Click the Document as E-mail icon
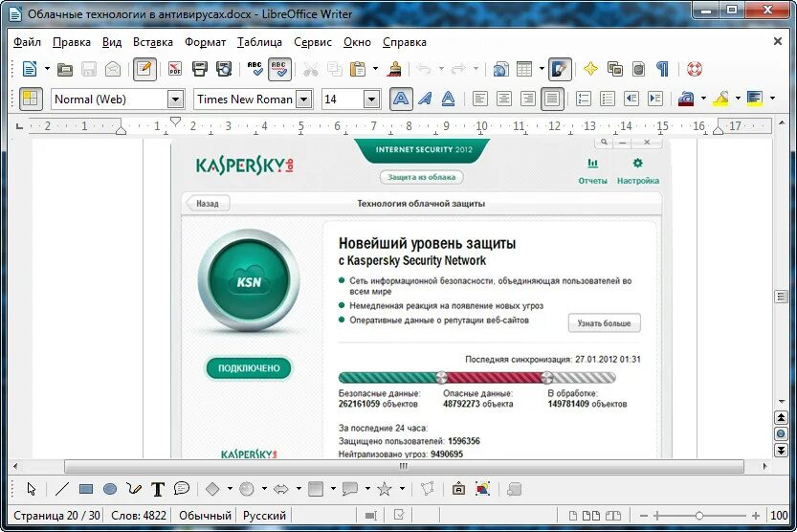Screen dimensions: 797x532 pyautogui.click(x=113, y=69)
